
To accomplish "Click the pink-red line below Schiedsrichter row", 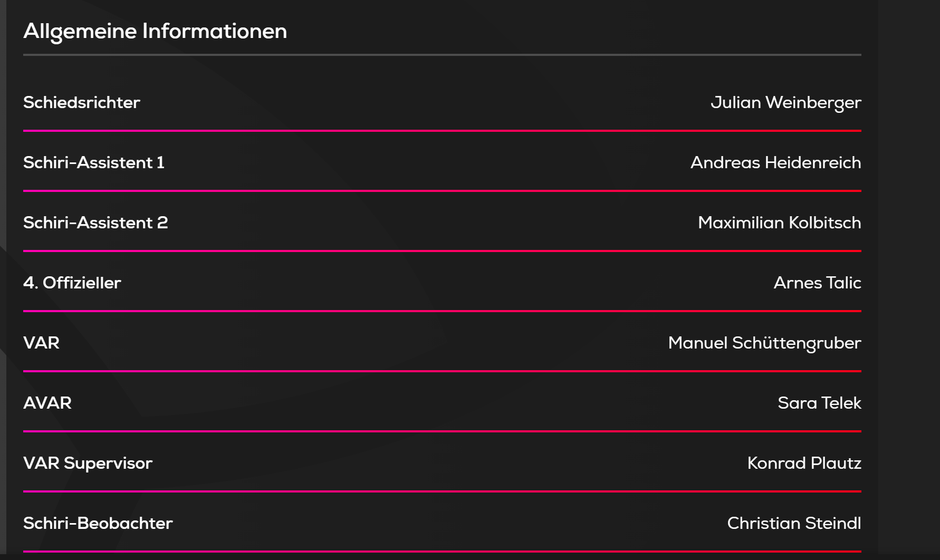I will pyautogui.click(x=442, y=131).
